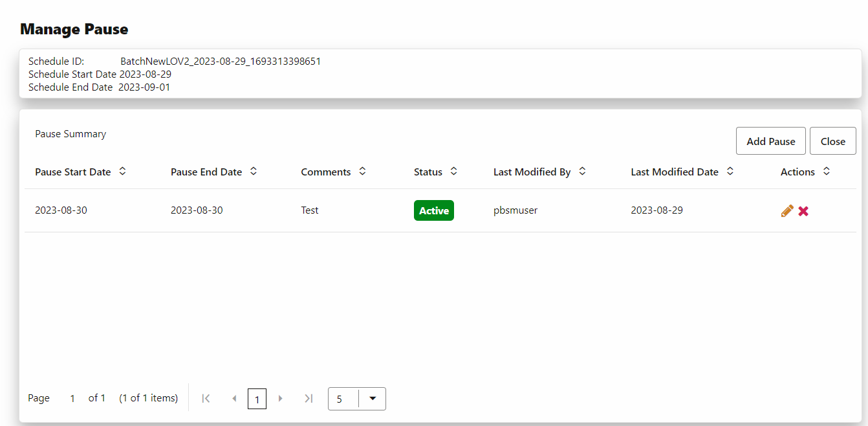Click the Pause Start Date header text
The height and width of the screenshot is (426, 868).
coord(73,172)
